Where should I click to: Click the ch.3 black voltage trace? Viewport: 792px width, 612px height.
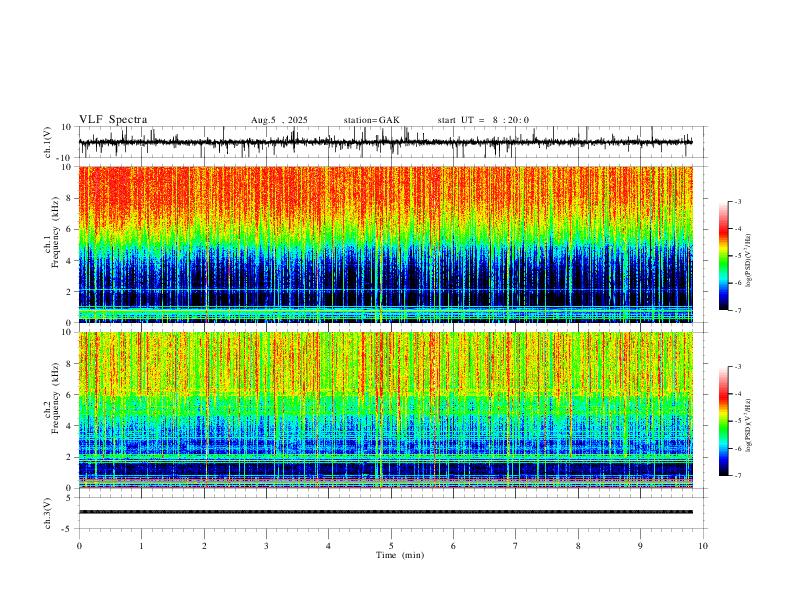[385, 512]
